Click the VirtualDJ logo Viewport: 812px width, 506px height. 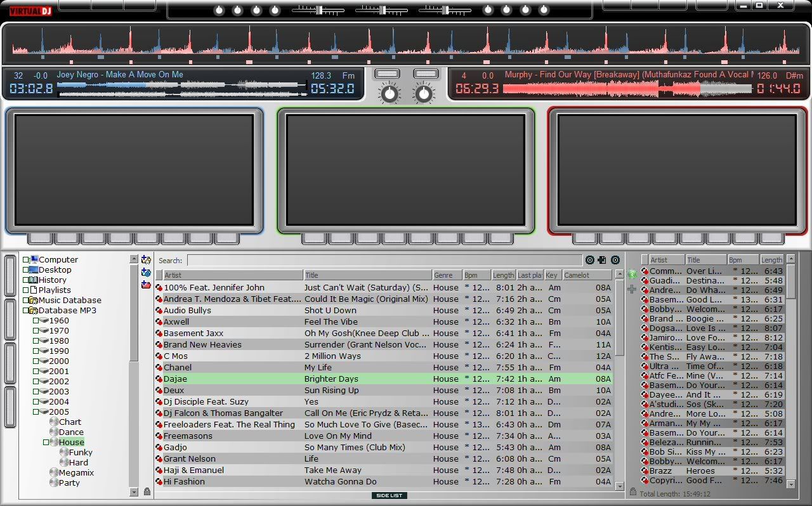click(x=30, y=11)
